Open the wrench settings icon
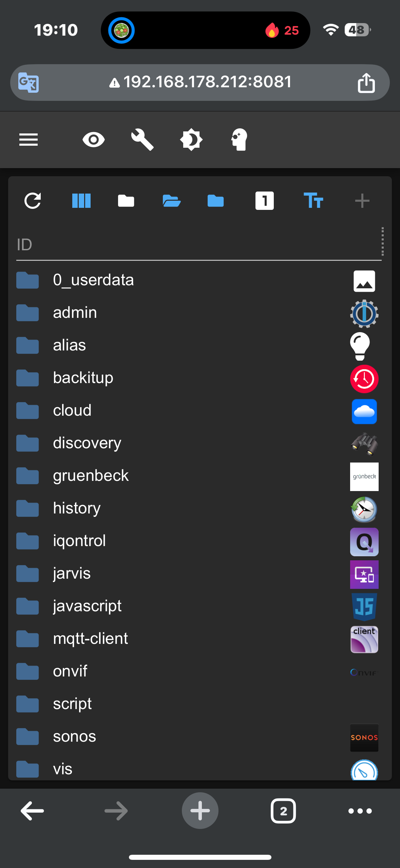Image resolution: width=400 pixels, height=868 pixels. pos(142,140)
